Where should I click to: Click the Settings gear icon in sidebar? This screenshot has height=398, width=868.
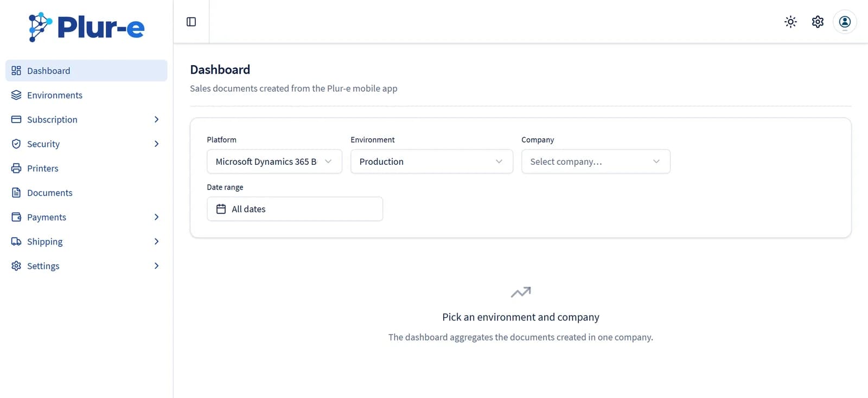point(16,266)
